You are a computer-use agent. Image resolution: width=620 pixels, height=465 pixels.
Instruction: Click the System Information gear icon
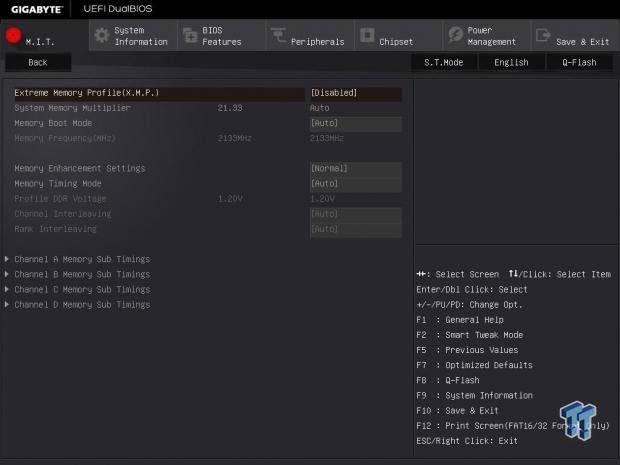101,36
